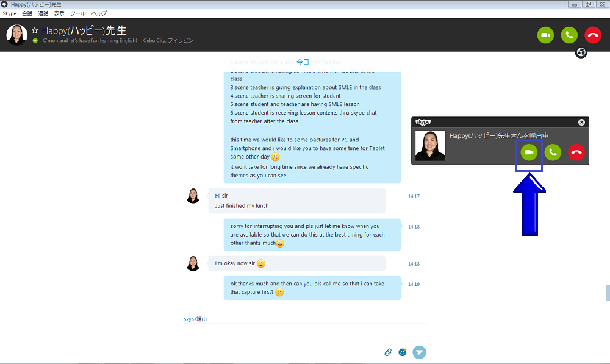Click the 14:19 timestamp

click(x=414, y=284)
